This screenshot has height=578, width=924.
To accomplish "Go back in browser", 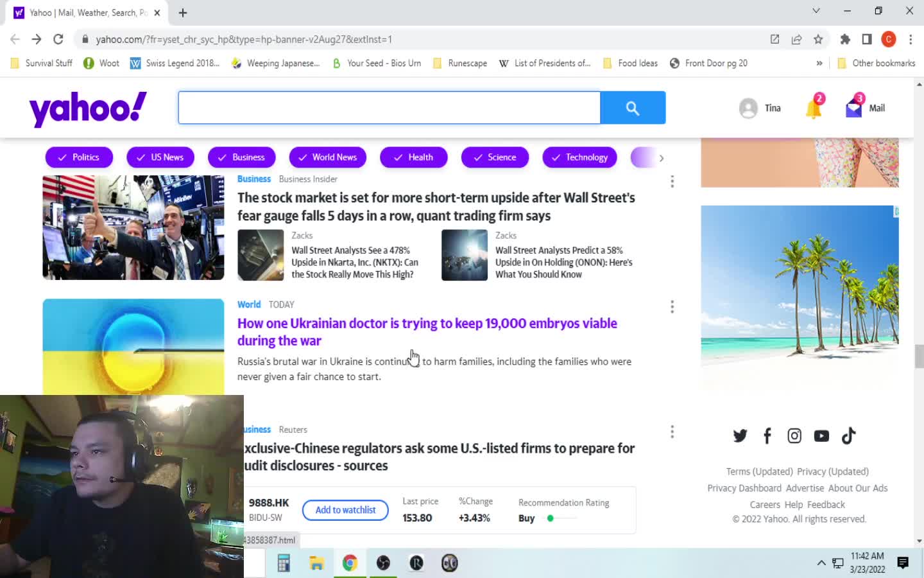I will point(15,39).
